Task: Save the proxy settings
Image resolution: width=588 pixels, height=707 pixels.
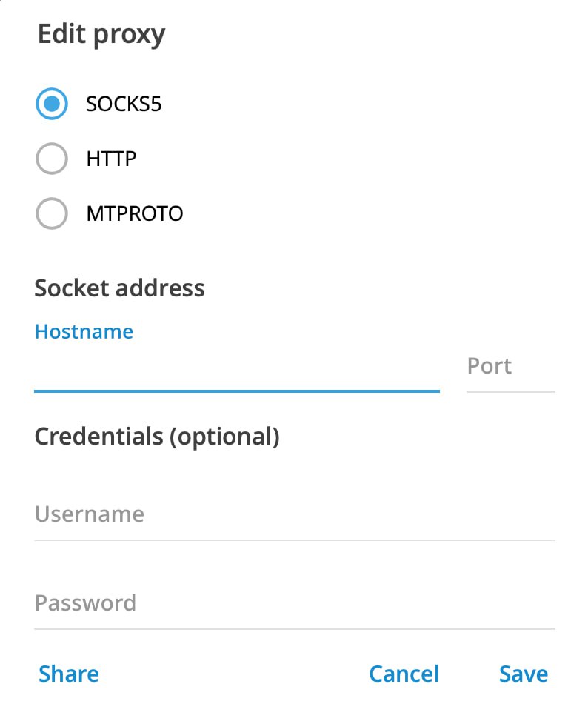Action: (x=524, y=674)
